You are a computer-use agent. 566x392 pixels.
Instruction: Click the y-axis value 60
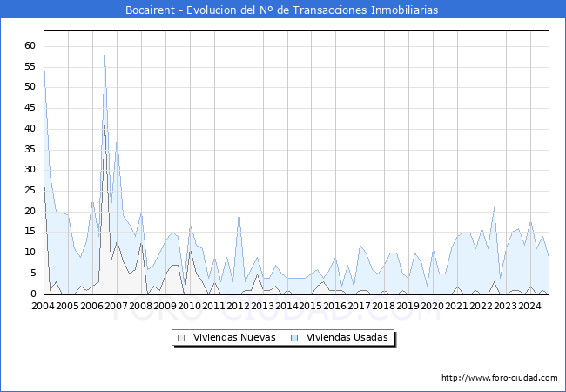click(x=30, y=45)
